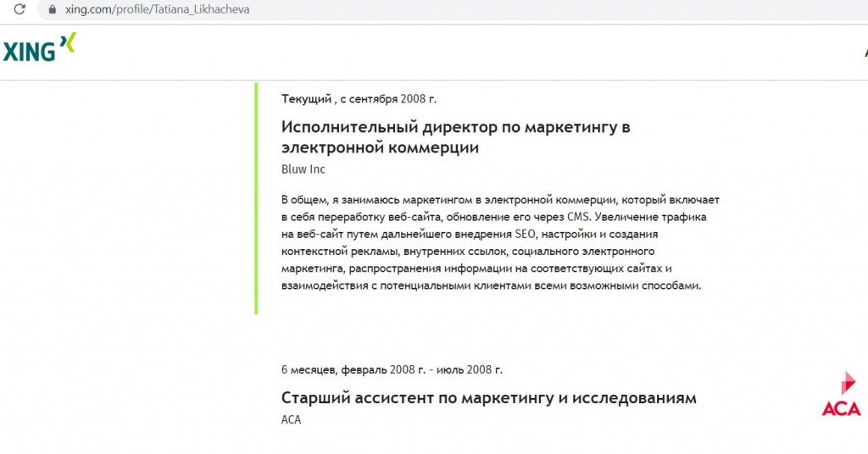868x454 pixels.
Task: Click the red ACA company logo
Action: tap(841, 395)
